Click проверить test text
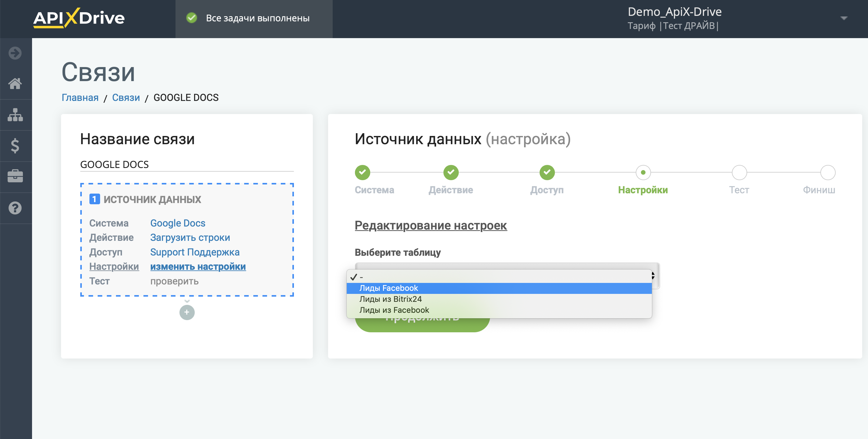Screen dimensions: 868x439 pos(174,281)
